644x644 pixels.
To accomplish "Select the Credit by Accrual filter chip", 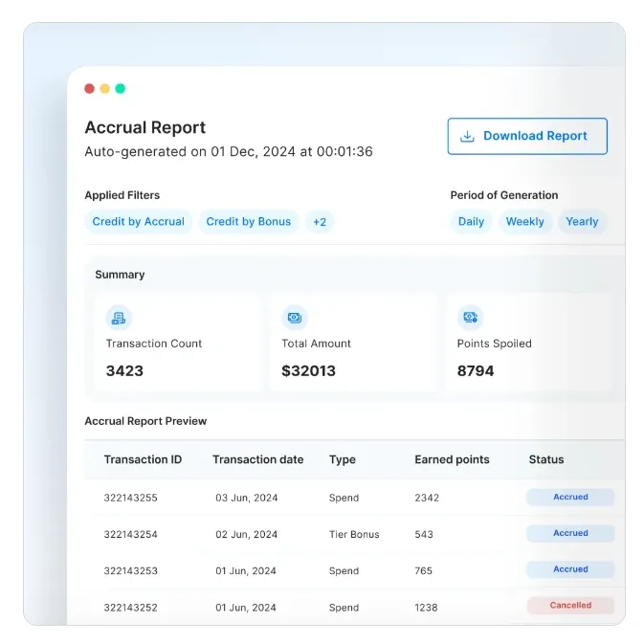I will tap(139, 222).
